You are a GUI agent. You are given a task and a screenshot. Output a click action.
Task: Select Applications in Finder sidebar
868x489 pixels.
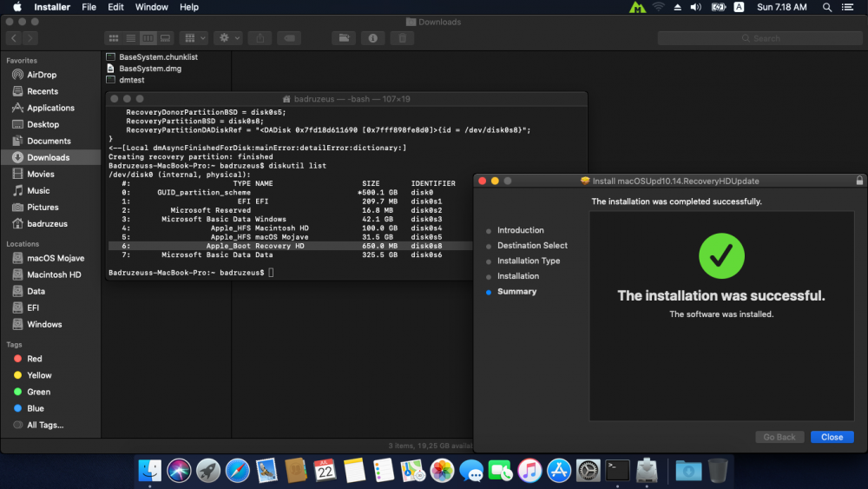click(51, 108)
